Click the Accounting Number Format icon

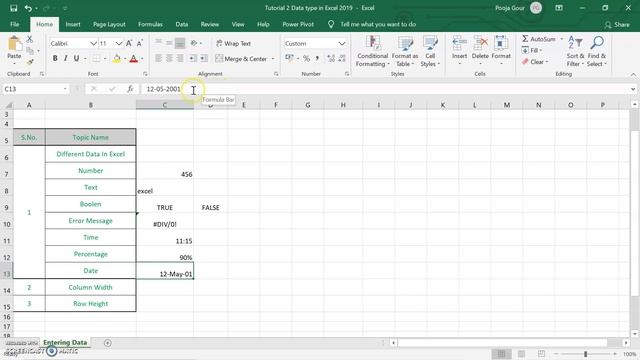tap(289, 58)
